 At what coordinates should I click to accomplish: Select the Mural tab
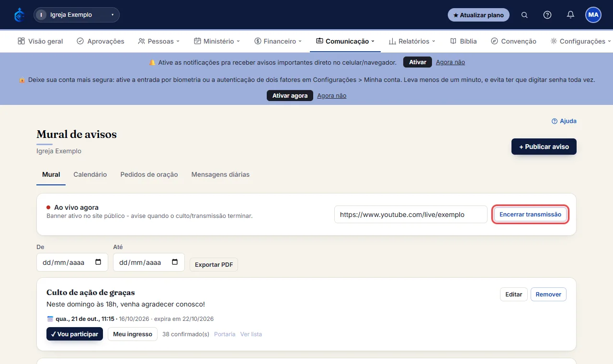coord(51,174)
